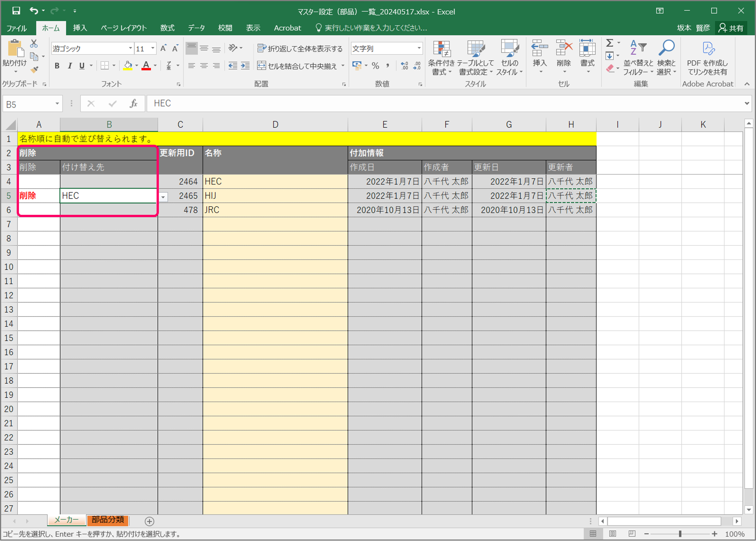Apply the yellow fill color swatch
Image resolution: width=756 pixels, height=541 pixels.
pos(128,66)
